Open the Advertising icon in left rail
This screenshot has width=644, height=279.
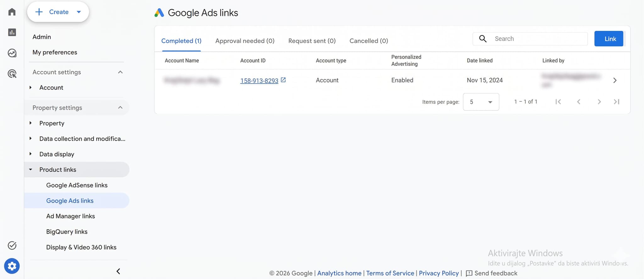click(12, 74)
